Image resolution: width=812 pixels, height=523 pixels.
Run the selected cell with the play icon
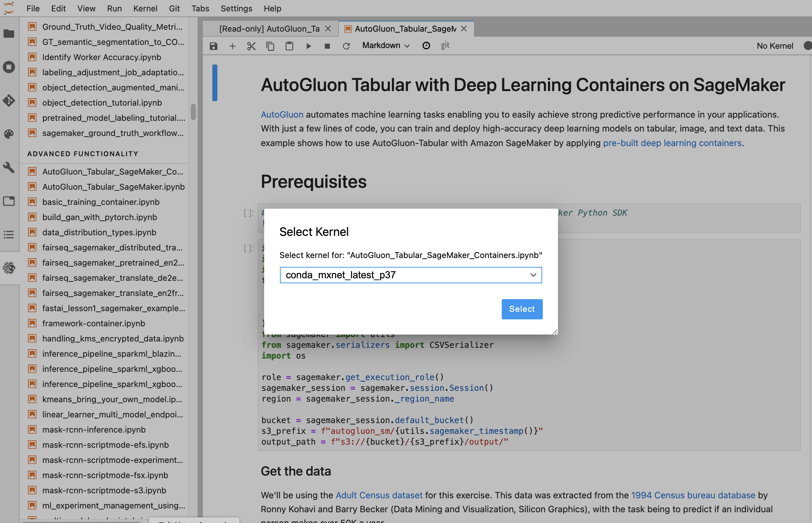click(x=308, y=46)
